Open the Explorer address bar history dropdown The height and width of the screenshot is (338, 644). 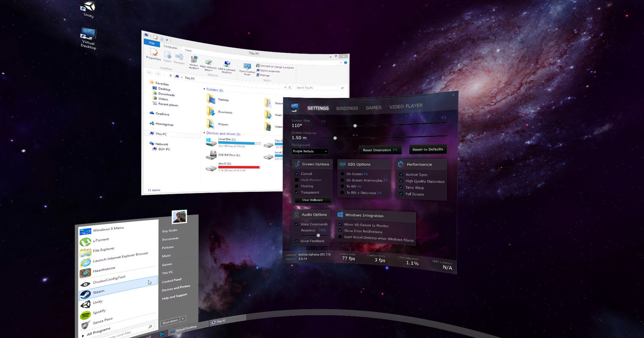285,87
